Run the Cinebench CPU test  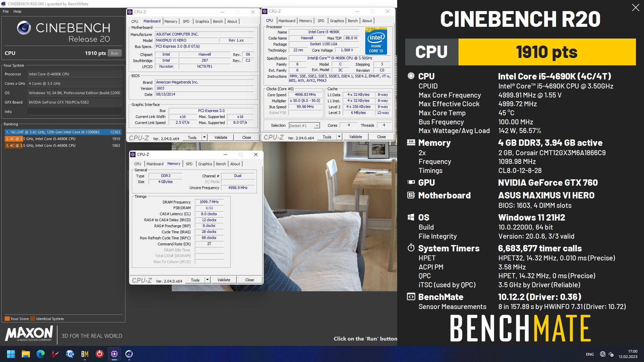tap(114, 53)
